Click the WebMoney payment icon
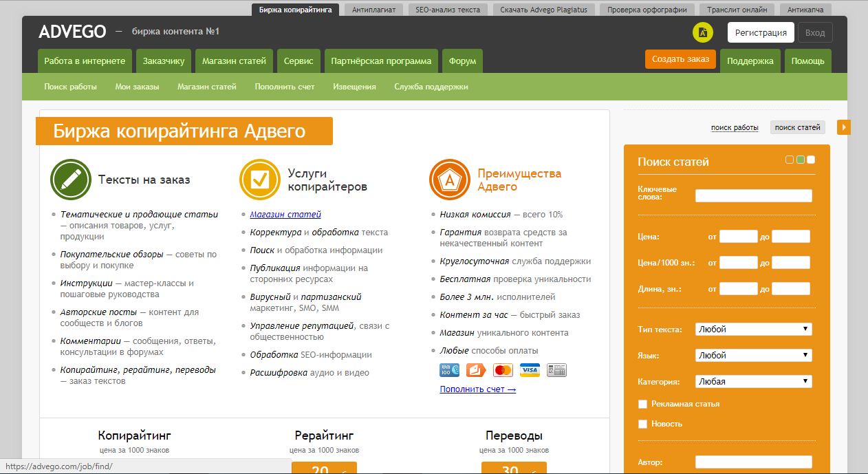 tap(449, 370)
